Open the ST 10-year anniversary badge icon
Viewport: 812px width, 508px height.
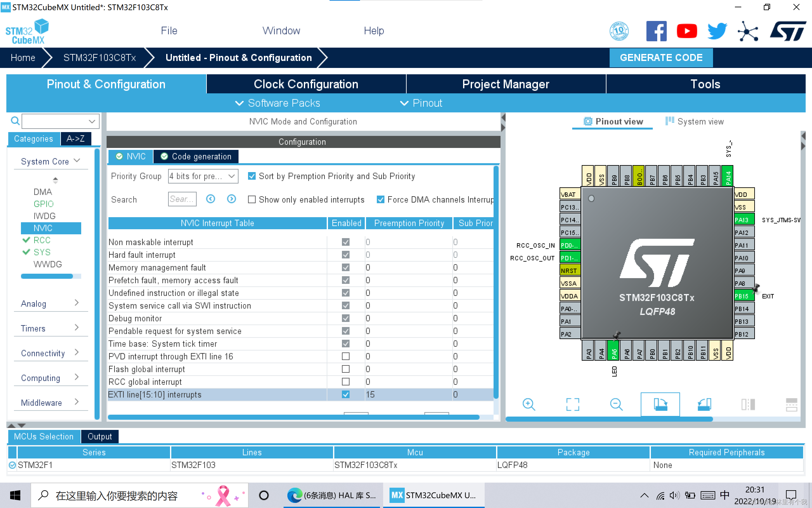point(619,31)
